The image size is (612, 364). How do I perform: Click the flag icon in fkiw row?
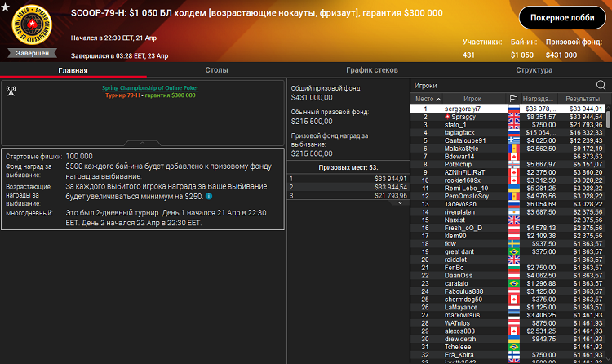(x=513, y=244)
